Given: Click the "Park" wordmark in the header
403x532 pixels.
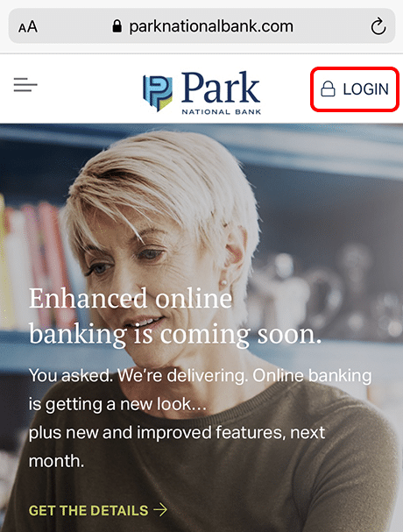Looking at the screenshot, I should 221,88.
